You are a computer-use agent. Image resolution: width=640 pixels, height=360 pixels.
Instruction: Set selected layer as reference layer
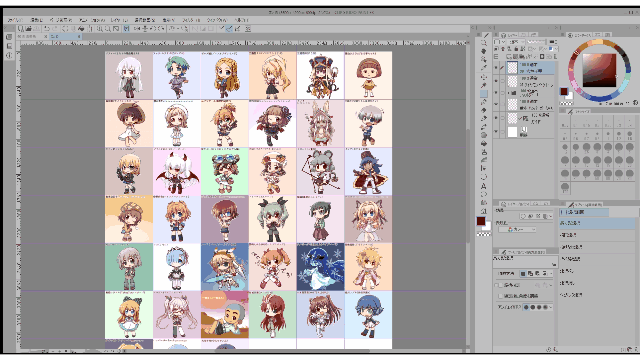click(503, 49)
